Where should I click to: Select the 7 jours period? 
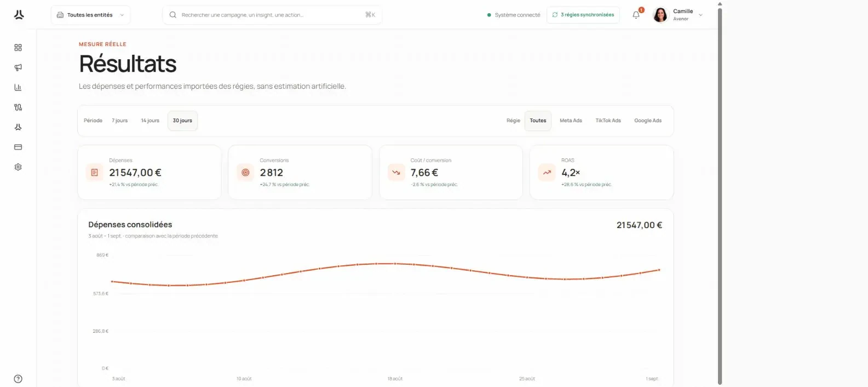pyautogui.click(x=120, y=121)
